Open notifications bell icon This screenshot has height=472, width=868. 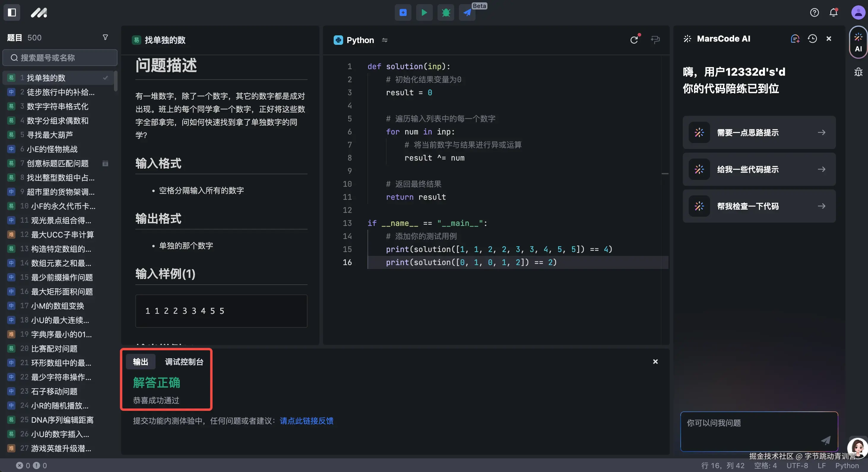834,12
